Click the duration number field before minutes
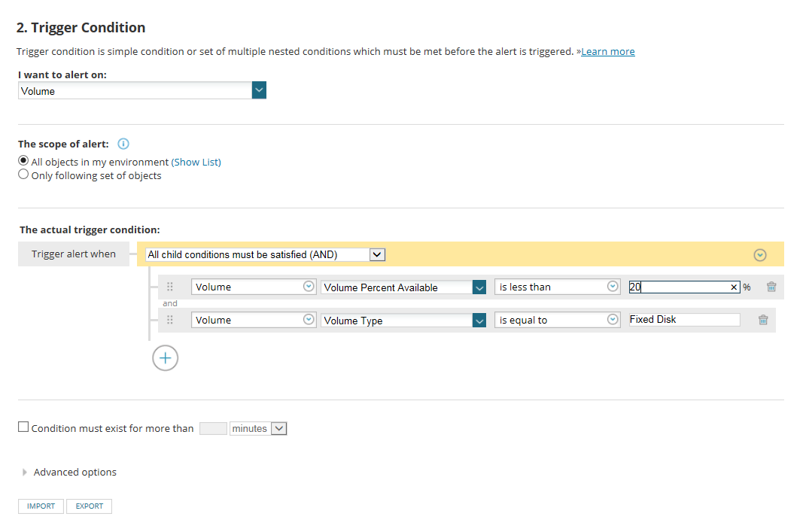The height and width of the screenshot is (532, 806). click(x=213, y=428)
